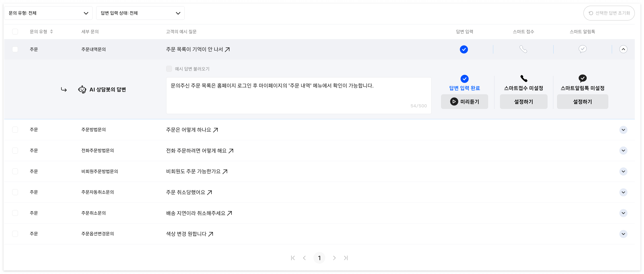Click the next page arrow
644x274 pixels.
tap(334, 258)
